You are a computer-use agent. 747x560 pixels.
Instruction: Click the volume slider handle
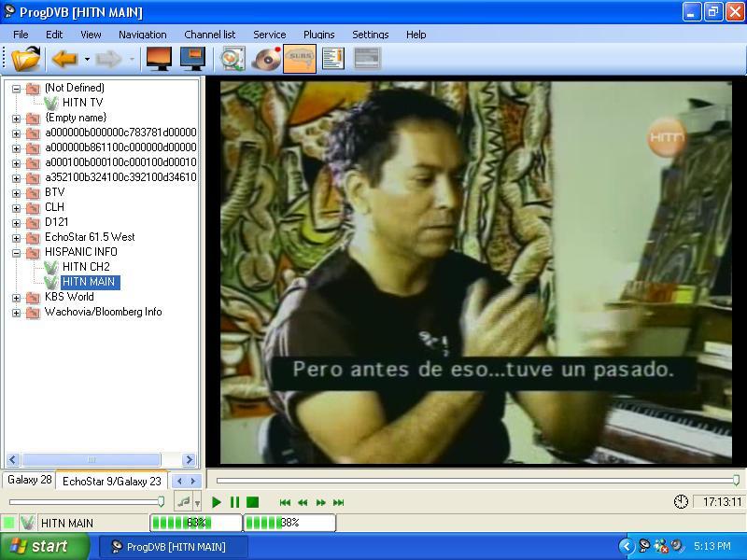[x=161, y=501]
